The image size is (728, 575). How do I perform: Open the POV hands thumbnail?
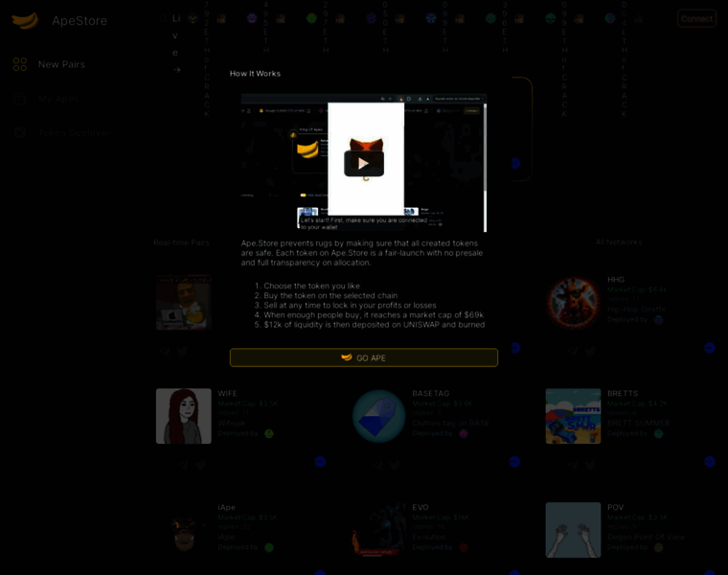click(x=574, y=530)
